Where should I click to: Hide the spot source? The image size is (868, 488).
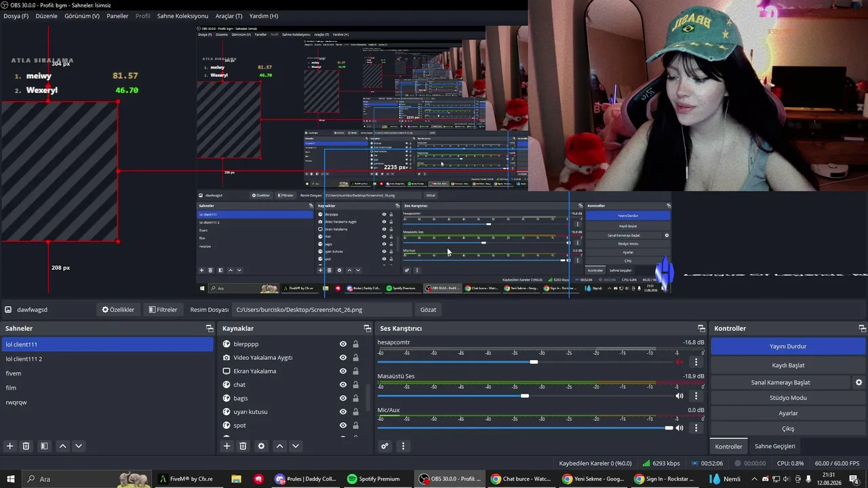343,426
